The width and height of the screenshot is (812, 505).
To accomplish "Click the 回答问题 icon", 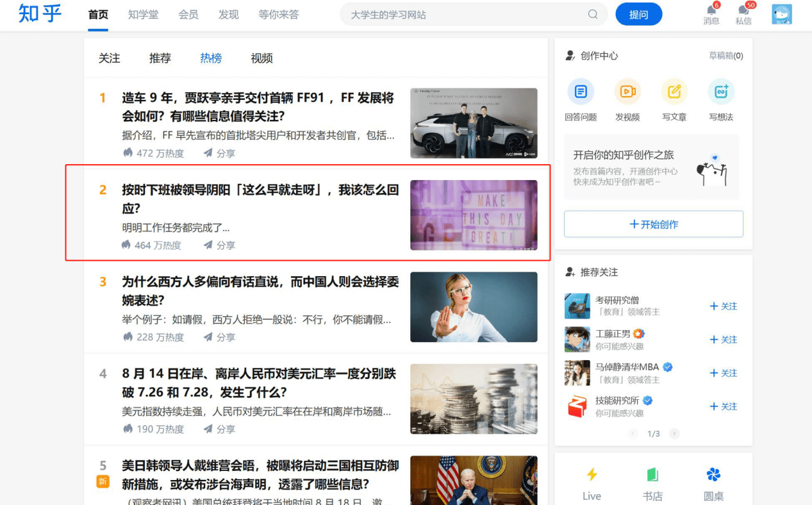I will [x=581, y=92].
